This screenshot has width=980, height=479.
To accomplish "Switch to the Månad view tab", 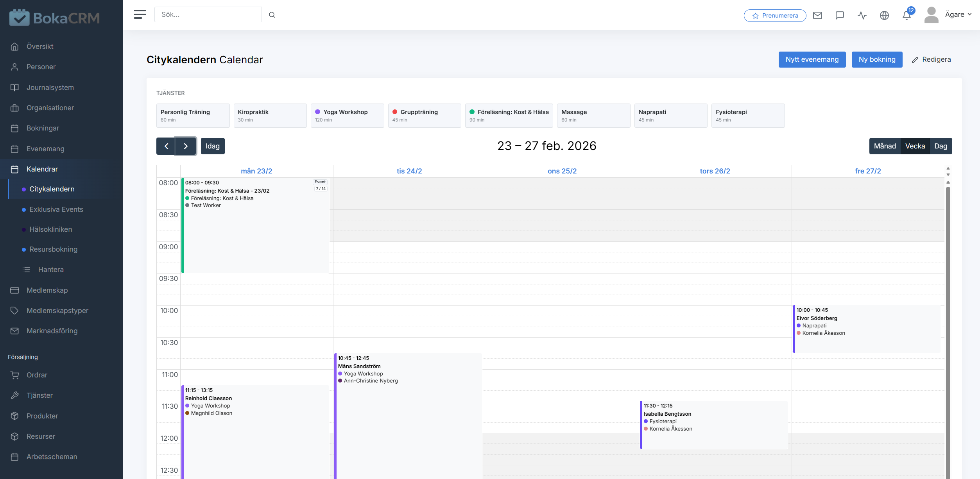I will coord(885,146).
